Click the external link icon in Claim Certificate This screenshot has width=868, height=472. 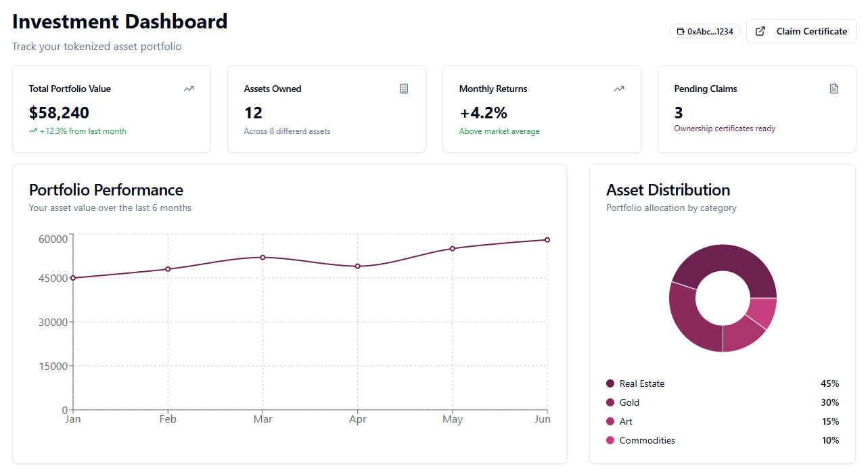point(760,31)
